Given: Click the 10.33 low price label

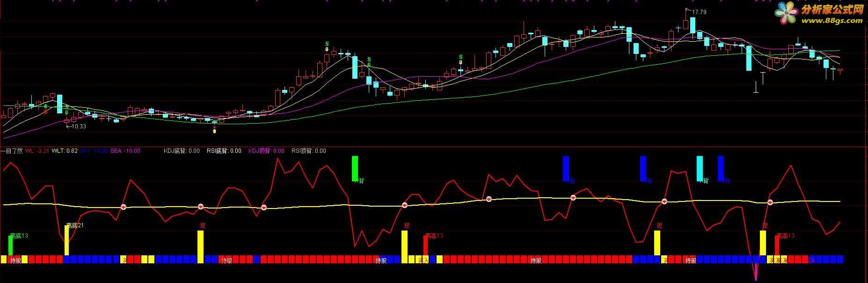Looking at the screenshot, I should pos(79,126).
